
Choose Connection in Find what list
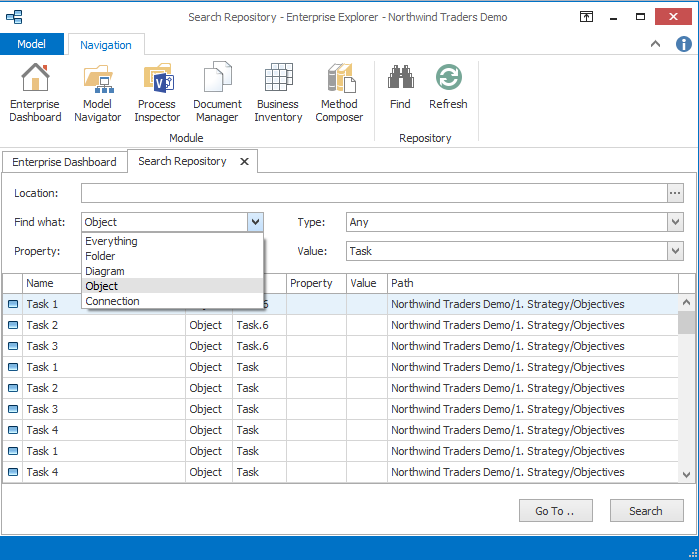(173, 301)
